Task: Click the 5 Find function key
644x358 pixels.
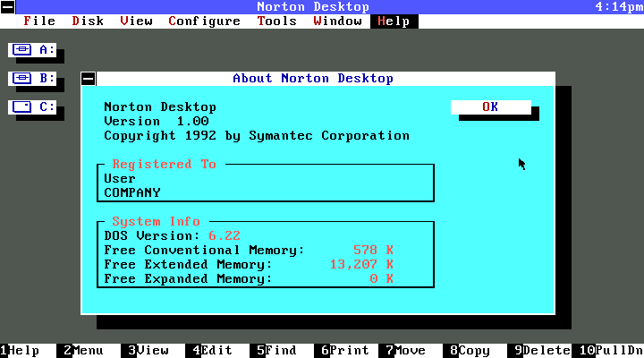Action: tap(277, 351)
